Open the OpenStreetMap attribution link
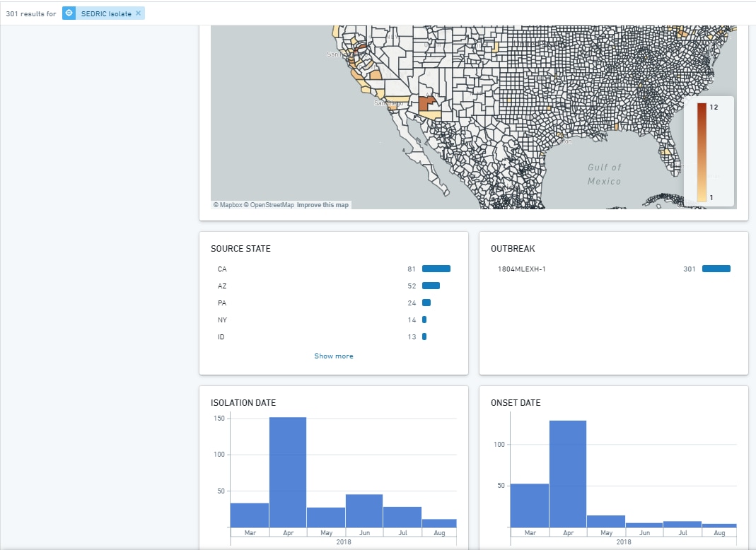Viewport: 756px width, 550px height. tap(269, 205)
